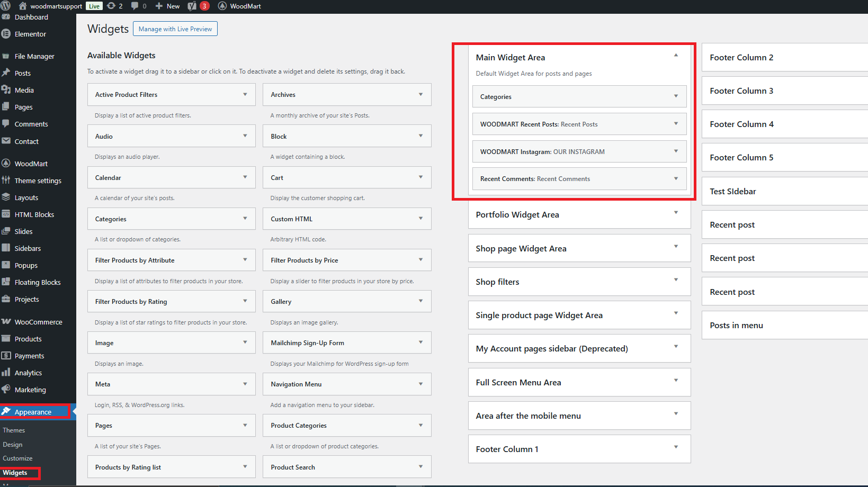Click Manage with Live Preview button
This screenshot has height=487, width=868.
(175, 29)
